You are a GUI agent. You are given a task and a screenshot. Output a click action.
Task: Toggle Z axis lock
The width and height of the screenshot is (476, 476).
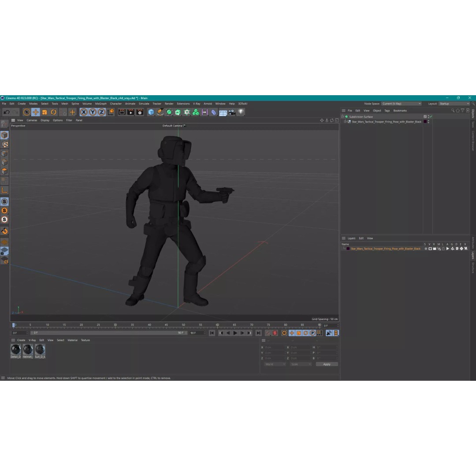(101, 112)
